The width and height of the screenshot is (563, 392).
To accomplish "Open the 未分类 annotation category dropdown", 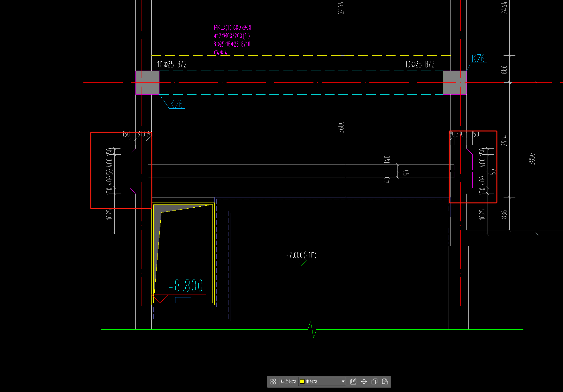I will [x=322, y=381].
